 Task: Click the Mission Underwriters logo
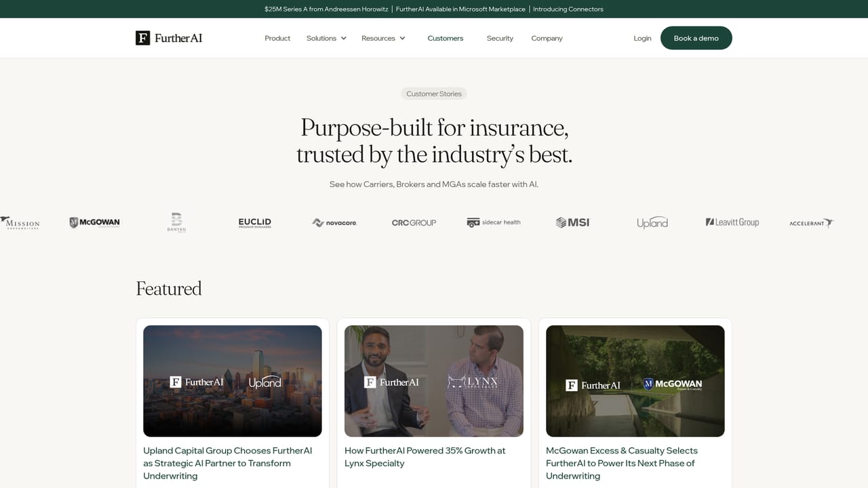pyautogui.click(x=20, y=222)
